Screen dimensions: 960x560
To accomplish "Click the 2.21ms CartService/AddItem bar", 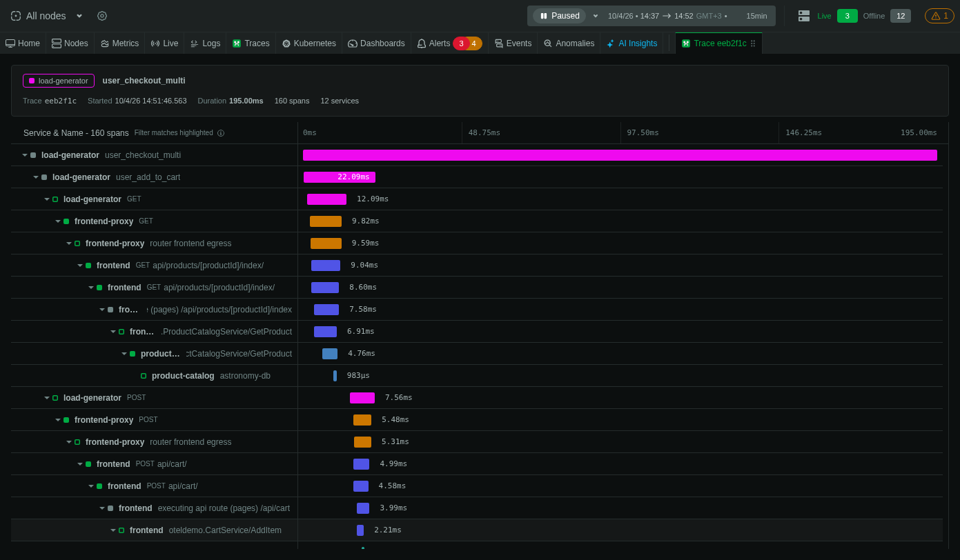I will pos(360,530).
